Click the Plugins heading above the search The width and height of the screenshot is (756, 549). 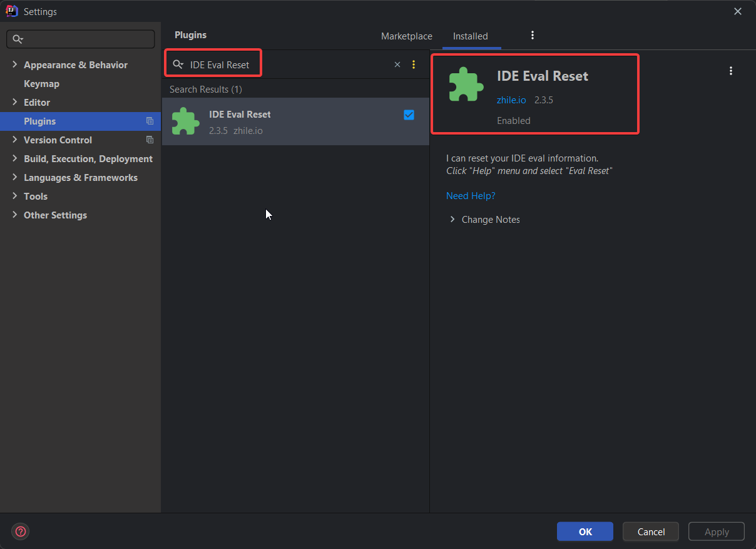pos(191,35)
